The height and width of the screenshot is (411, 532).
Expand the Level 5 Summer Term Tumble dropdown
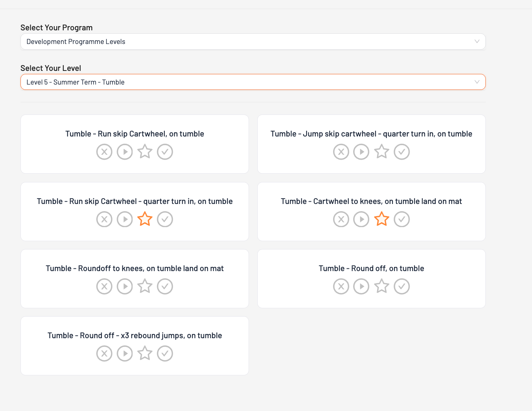tap(253, 82)
